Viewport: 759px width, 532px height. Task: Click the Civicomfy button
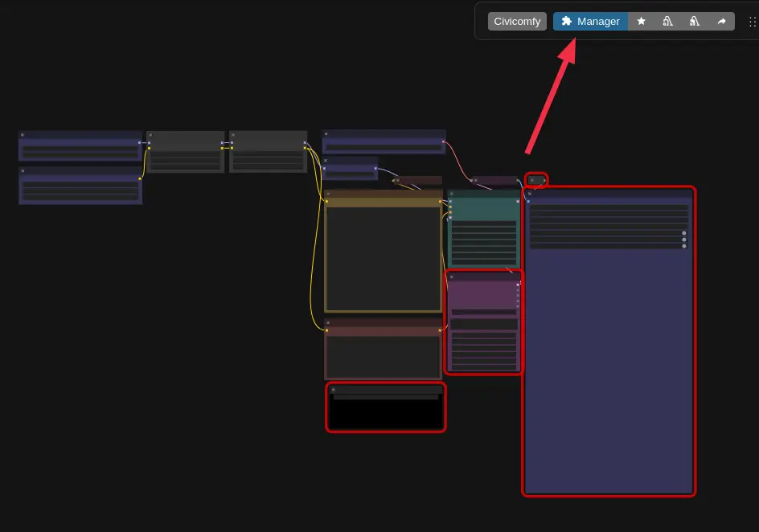pyautogui.click(x=517, y=22)
